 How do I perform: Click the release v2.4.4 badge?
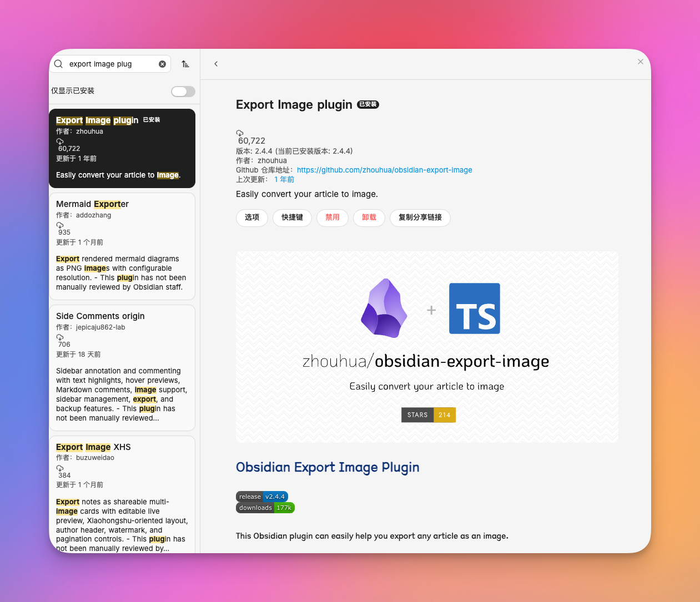click(x=262, y=497)
